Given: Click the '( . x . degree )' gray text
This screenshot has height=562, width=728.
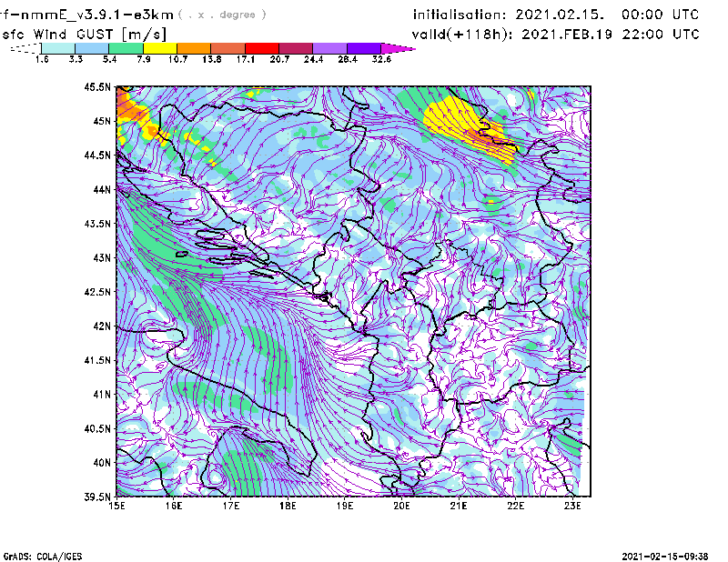Looking at the screenshot, I should (222, 15).
